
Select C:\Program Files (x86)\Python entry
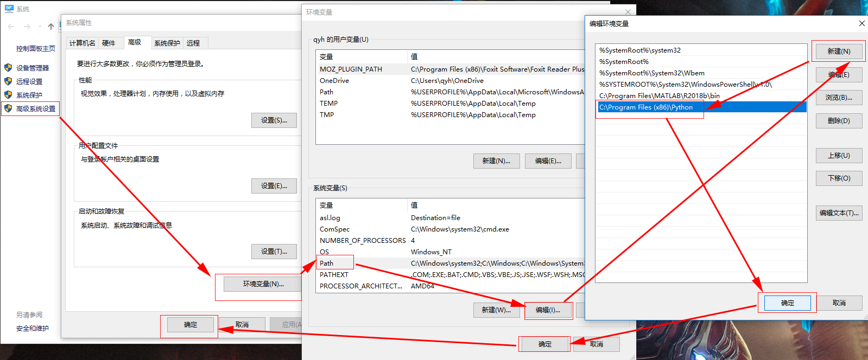pos(701,107)
